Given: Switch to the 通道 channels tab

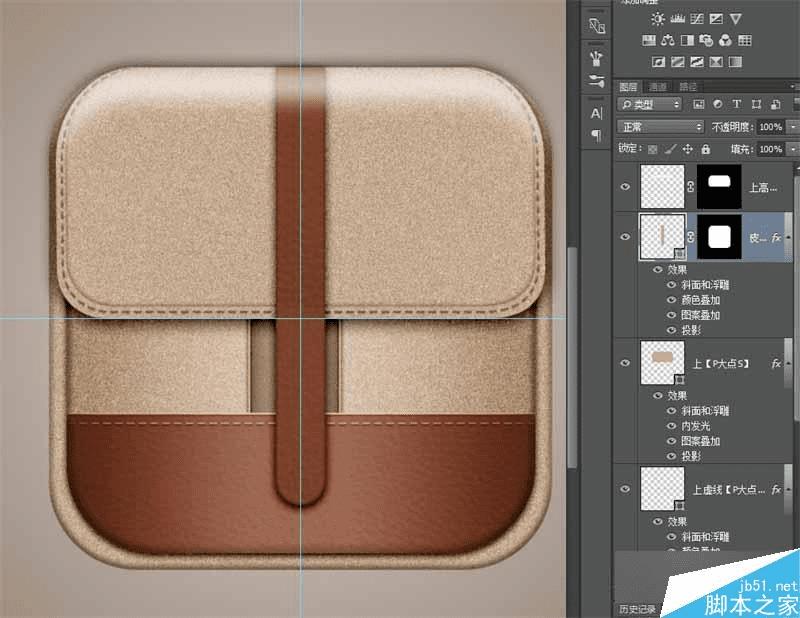Looking at the screenshot, I should coord(658,87).
